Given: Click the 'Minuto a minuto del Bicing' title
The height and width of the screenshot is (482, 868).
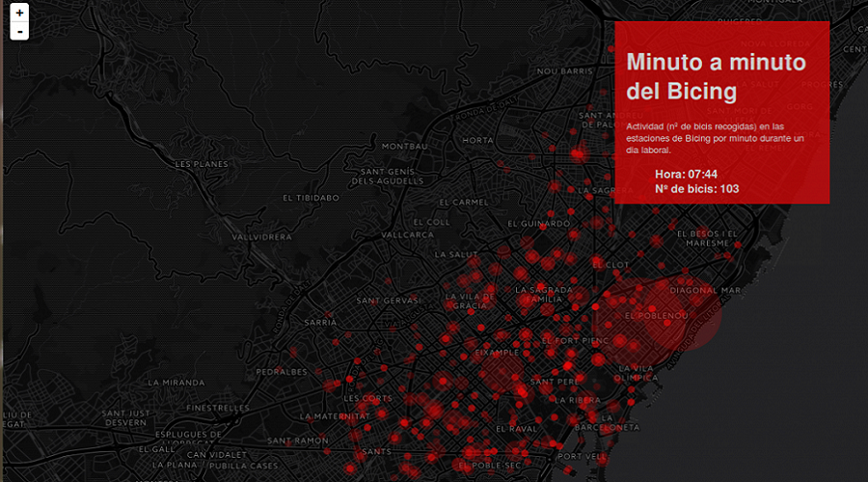Looking at the screenshot, I should pyautogui.click(x=716, y=76).
